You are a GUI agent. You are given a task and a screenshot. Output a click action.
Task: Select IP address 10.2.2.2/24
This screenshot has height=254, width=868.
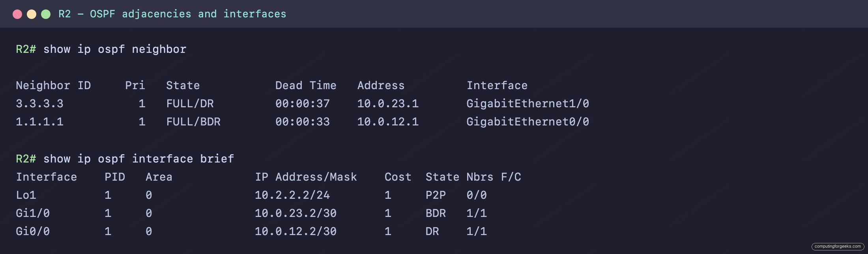292,195
